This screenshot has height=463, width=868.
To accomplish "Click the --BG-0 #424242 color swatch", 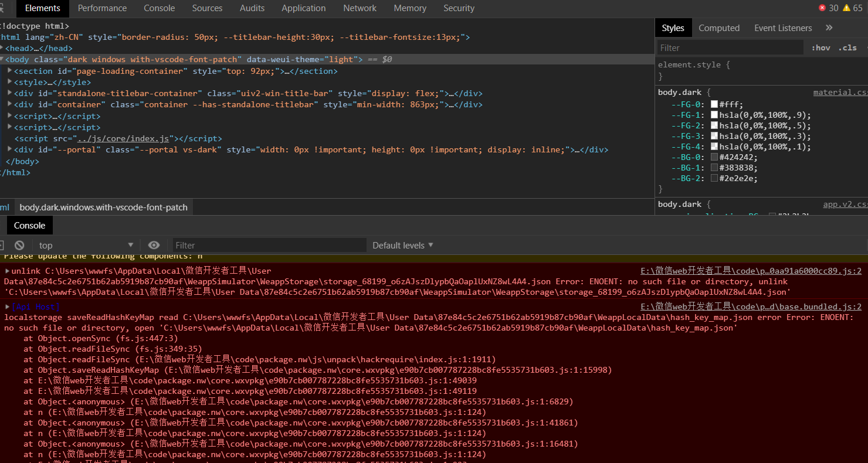I will pyautogui.click(x=714, y=157).
